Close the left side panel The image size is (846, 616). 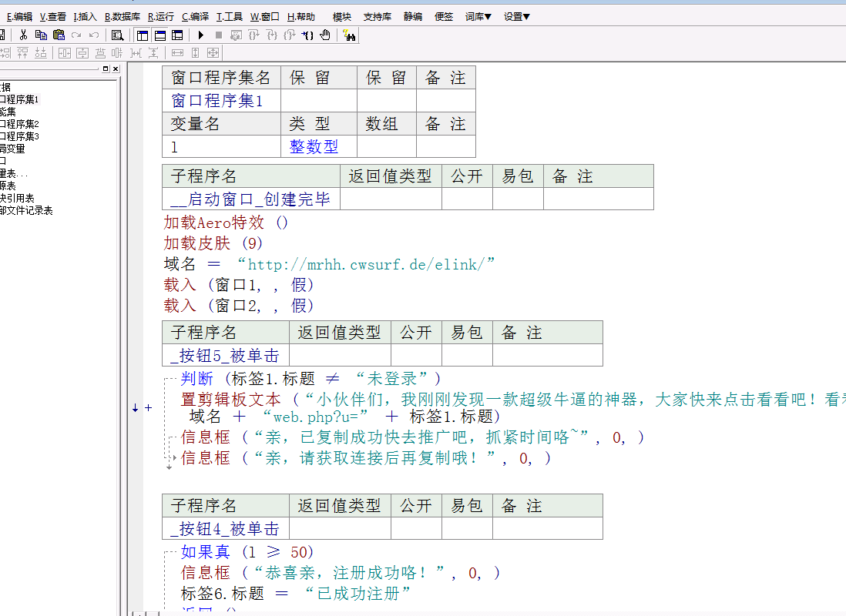point(115,69)
